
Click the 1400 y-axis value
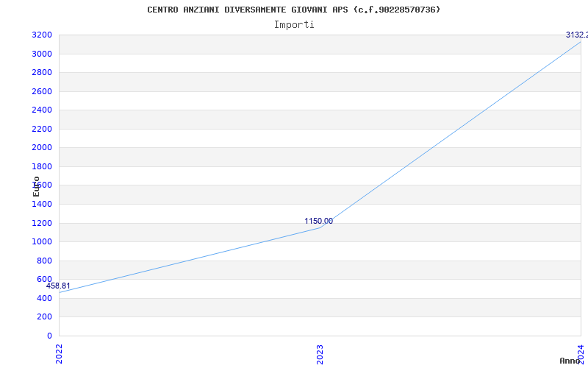click(42, 205)
